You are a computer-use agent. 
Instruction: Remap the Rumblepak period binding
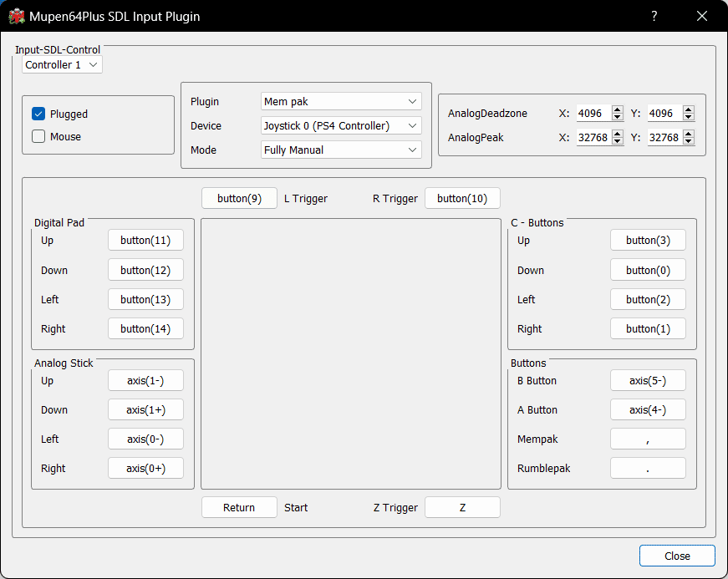pyautogui.click(x=648, y=468)
